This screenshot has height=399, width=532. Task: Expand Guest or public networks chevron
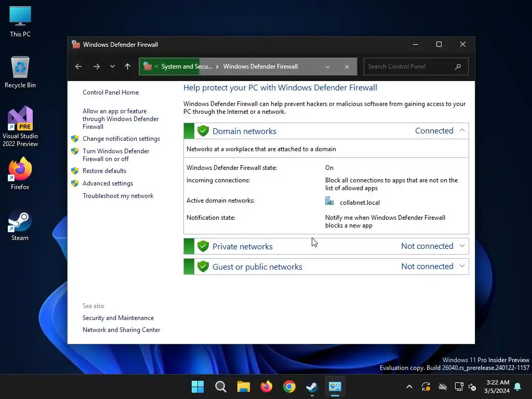(x=462, y=267)
